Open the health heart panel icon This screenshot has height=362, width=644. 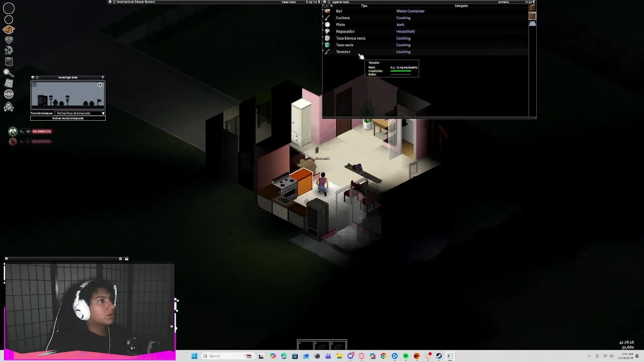[x=9, y=40]
